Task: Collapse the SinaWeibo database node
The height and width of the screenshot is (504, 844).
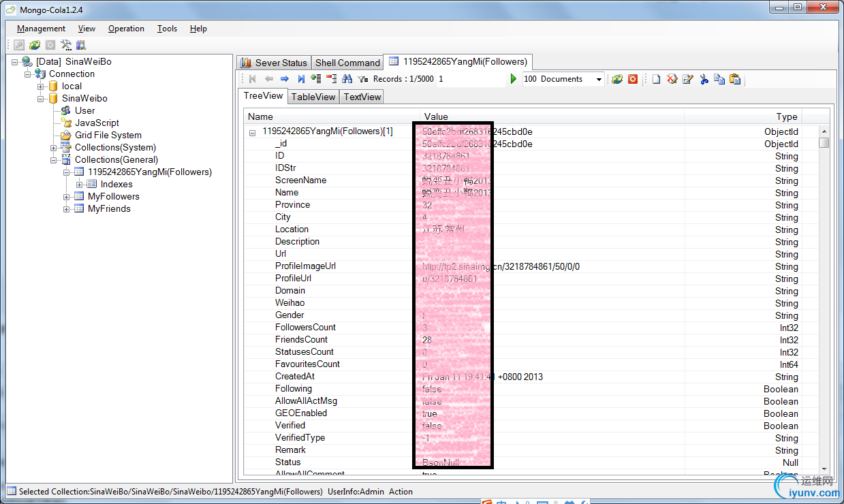Action: click(41, 99)
